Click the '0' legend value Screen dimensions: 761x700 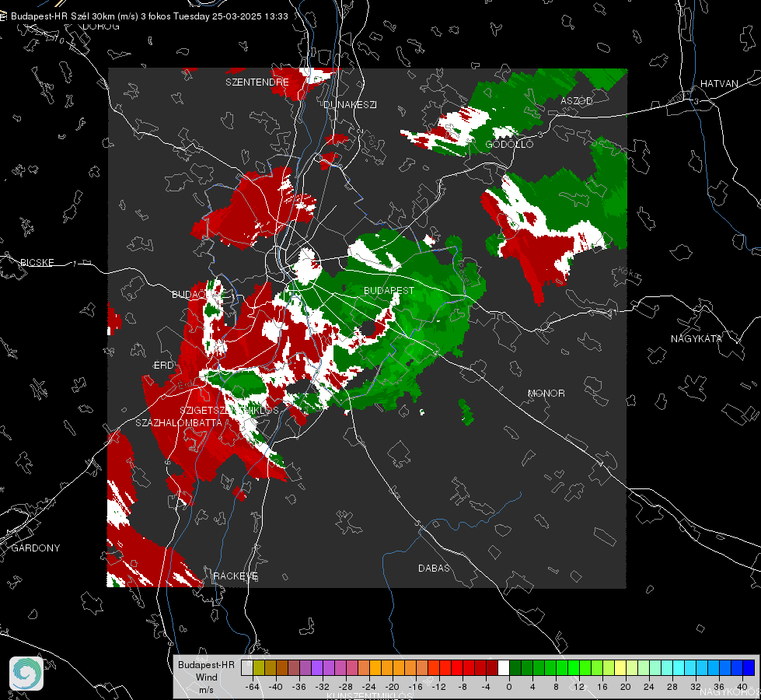(x=509, y=687)
